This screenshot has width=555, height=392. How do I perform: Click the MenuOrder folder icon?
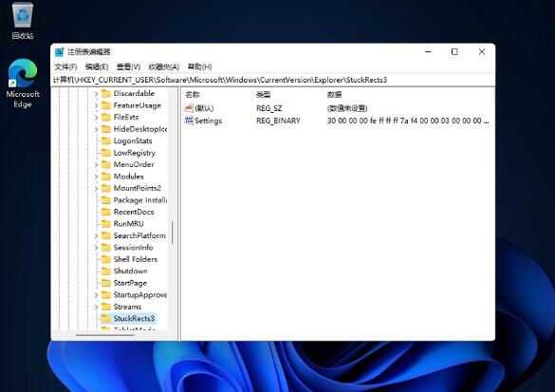point(106,164)
